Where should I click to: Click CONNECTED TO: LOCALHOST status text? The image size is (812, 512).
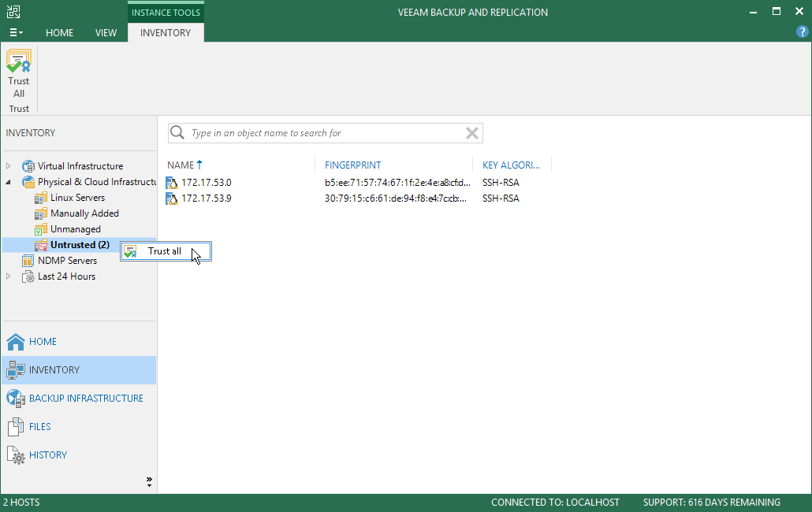[x=555, y=503]
